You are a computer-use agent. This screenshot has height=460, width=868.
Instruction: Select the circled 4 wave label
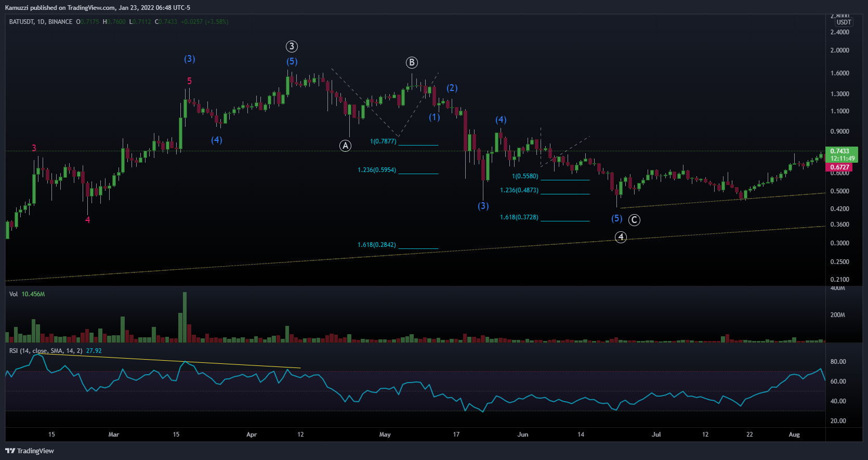[621, 237]
